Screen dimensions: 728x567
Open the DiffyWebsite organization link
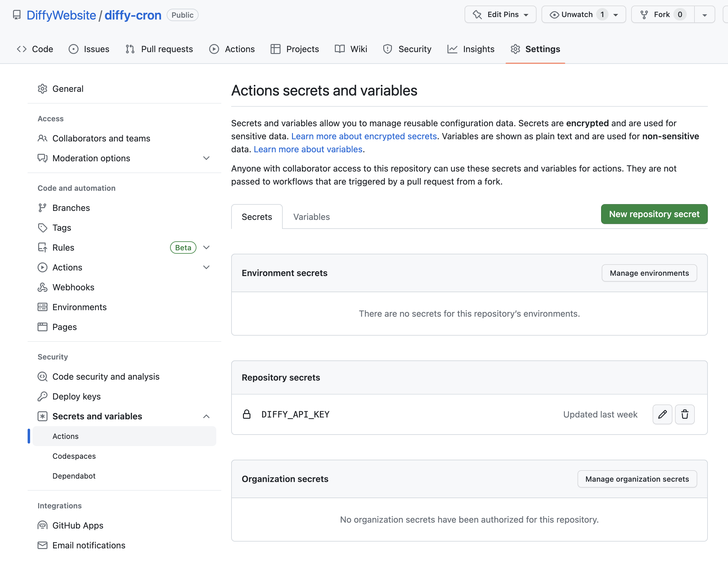click(x=61, y=15)
